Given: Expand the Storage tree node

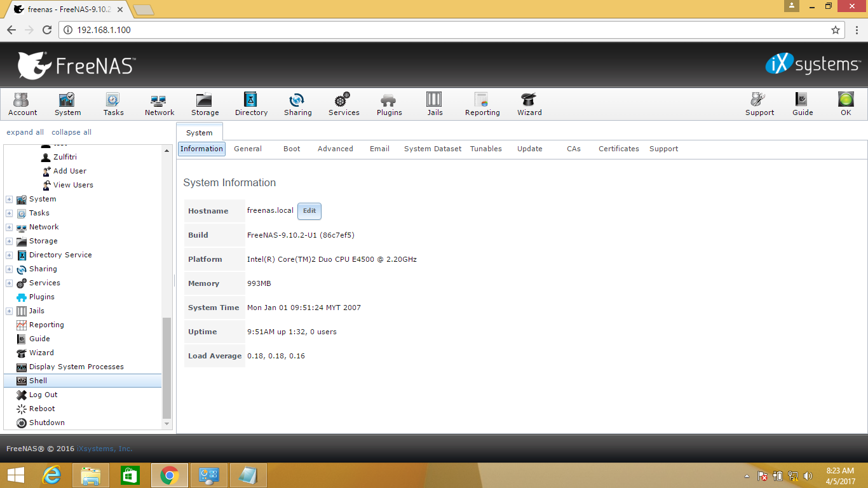Looking at the screenshot, I should [9, 241].
